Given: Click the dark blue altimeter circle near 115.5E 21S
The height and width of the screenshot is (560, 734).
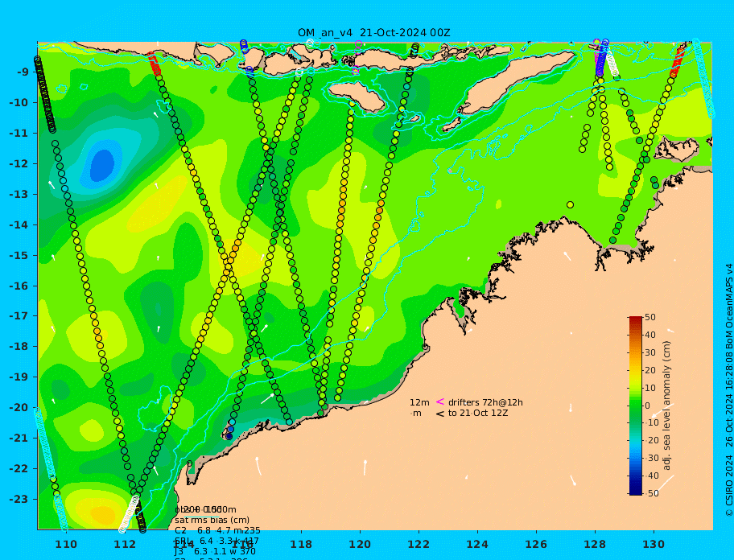Looking at the screenshot, I should 229,436.
